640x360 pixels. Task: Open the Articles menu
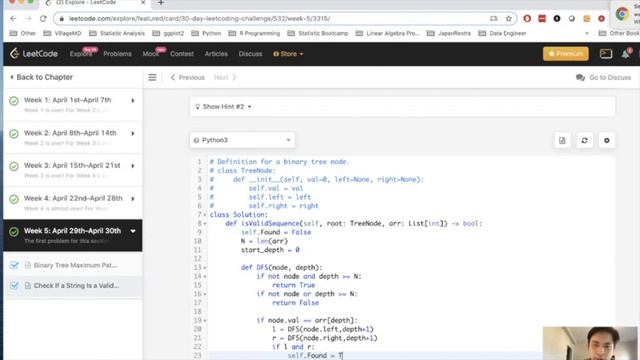click(x=216, y=54)
